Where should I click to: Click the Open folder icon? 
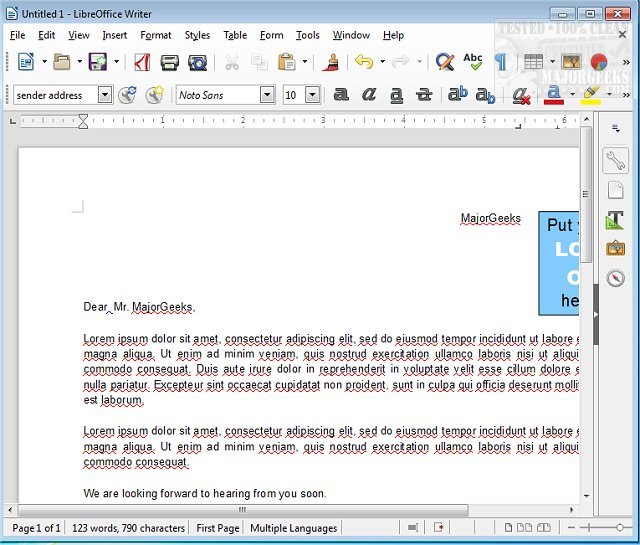(62, 62)
